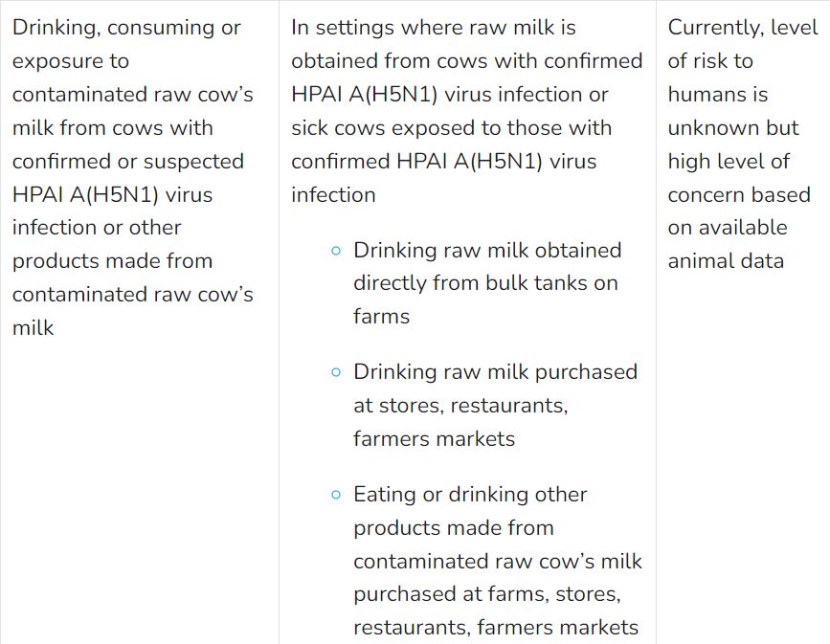
Task: Click bullet marker before "Drinking raw milk obtained"
Action: (x=336, y=251)
